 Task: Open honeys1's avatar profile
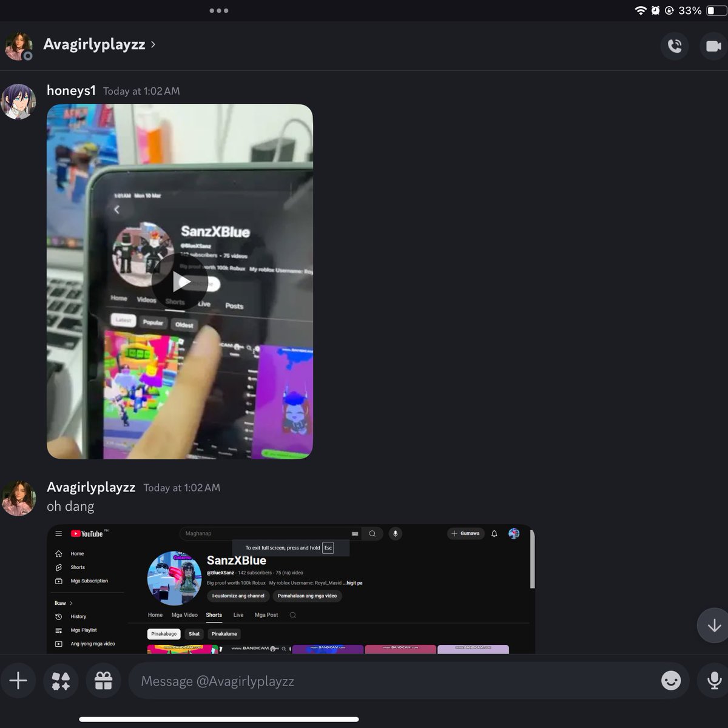[18, 101]
